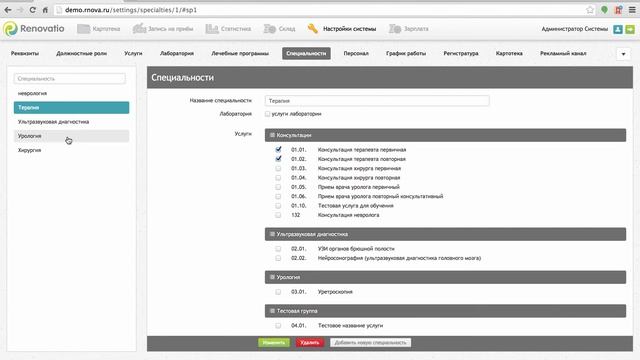Image resolution: width=640 pixels, height=360 pixels.
Task: Collapse the Ультразвуковая диагностика group header
Action: [x=445, y=234]
